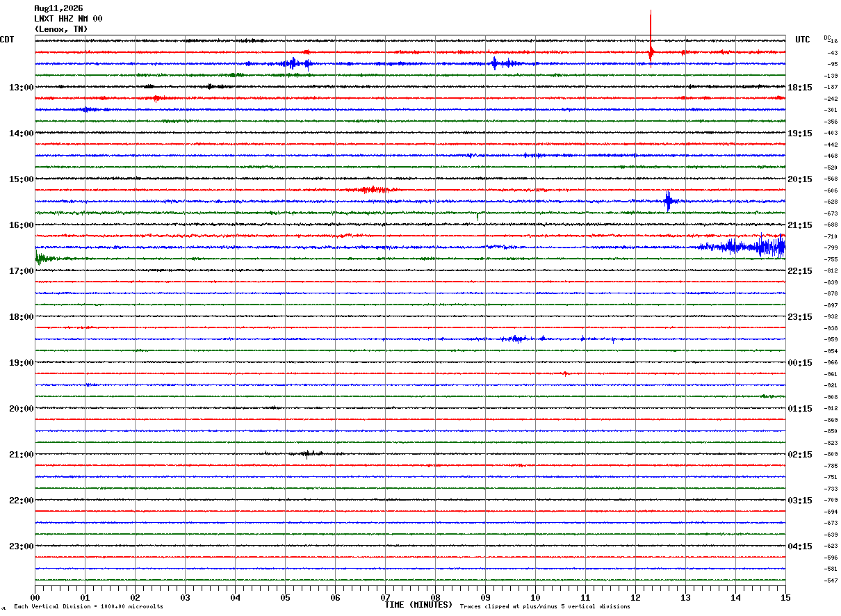Click the Traces clipped footnote text
The width and height of the screenshot is (841, 616).
545,607
